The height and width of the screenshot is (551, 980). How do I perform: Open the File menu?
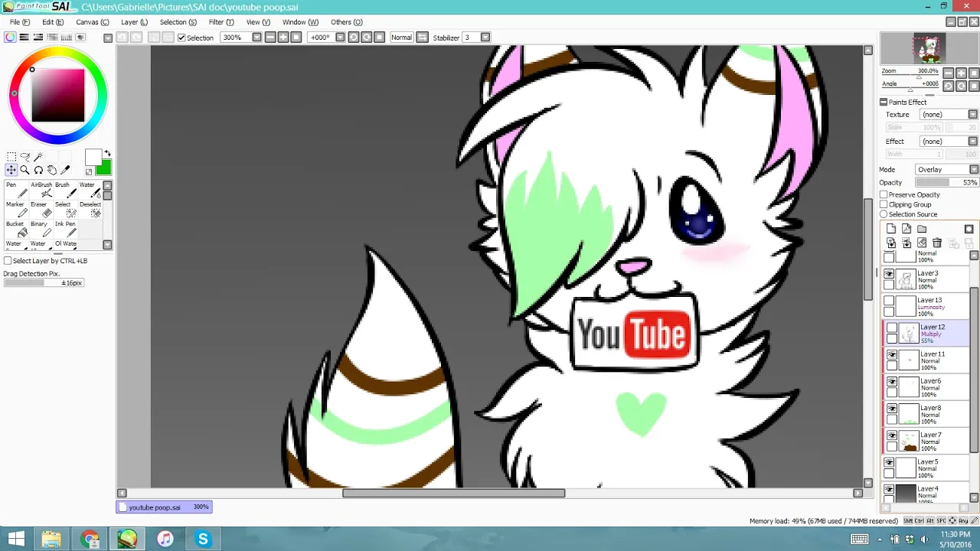tap(19, 22)
